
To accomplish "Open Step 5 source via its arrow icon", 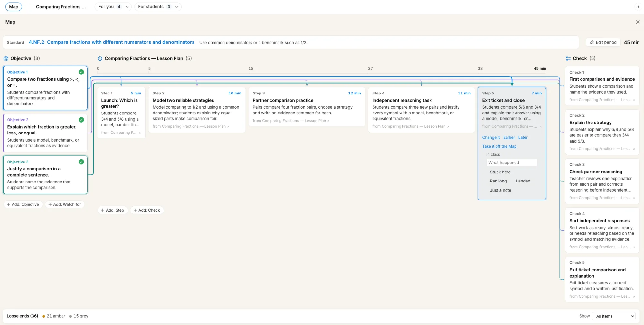I will point(541,127).
